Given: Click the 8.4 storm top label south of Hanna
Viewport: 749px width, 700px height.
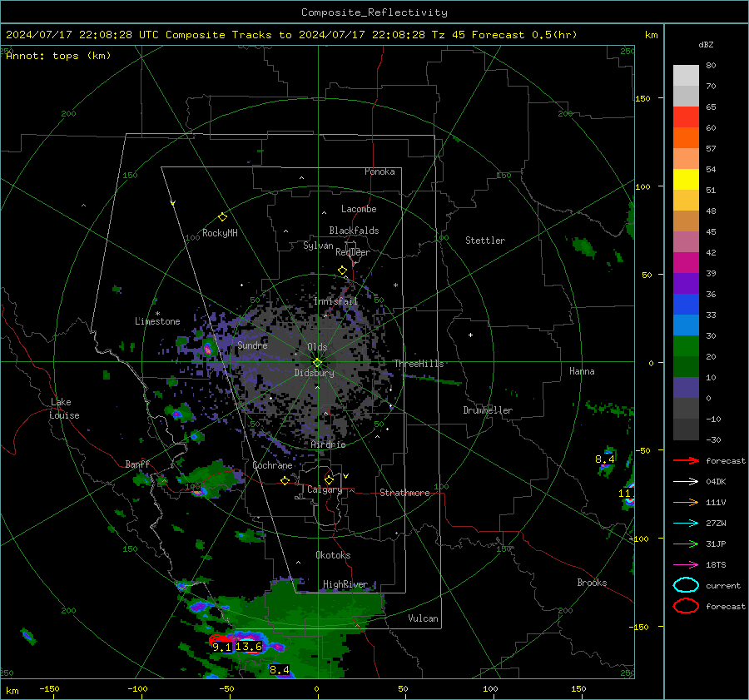Looking at the screenshot, I should (605, 459).
